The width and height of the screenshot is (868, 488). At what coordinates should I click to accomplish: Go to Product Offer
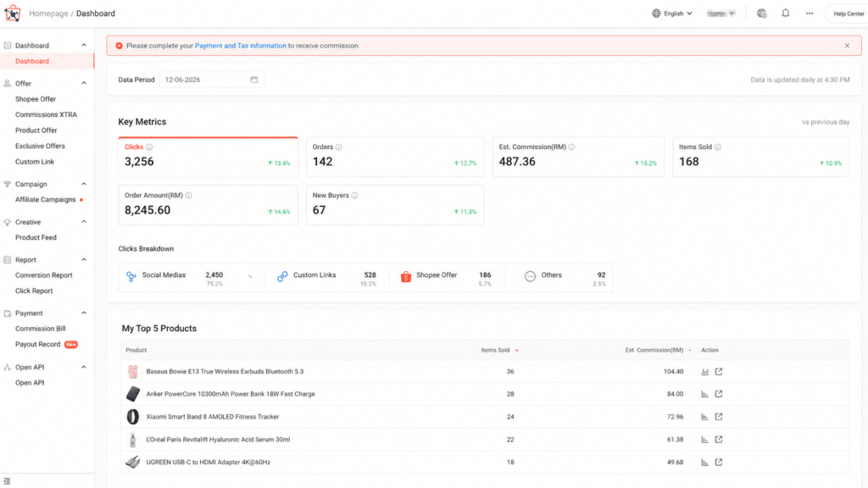coord(36,130)
